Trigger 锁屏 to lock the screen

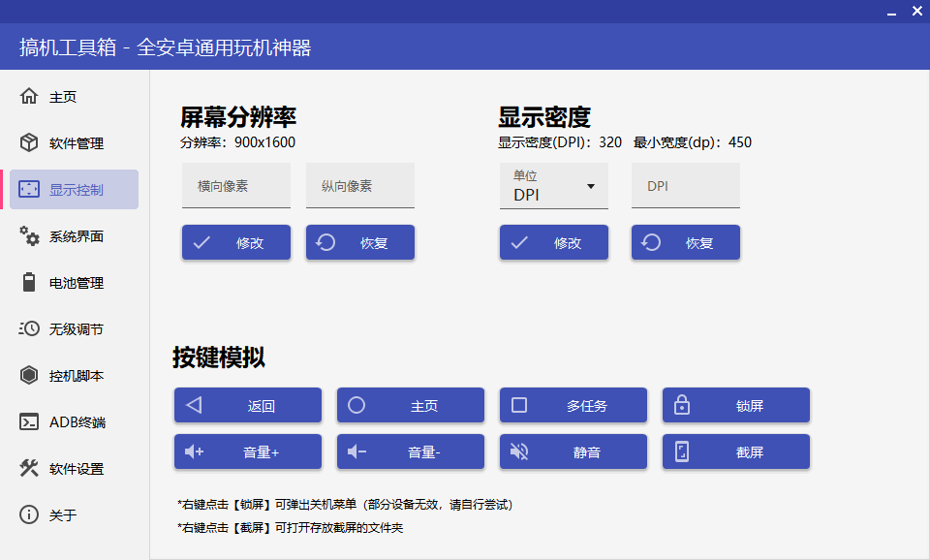[735, 405]
